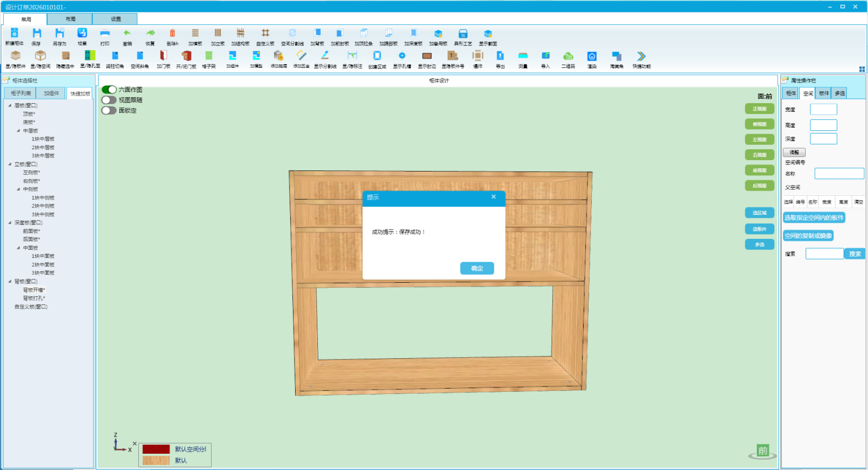Click the 搜索 search button
Screen dimensions: 868x470
pos(854,253)
